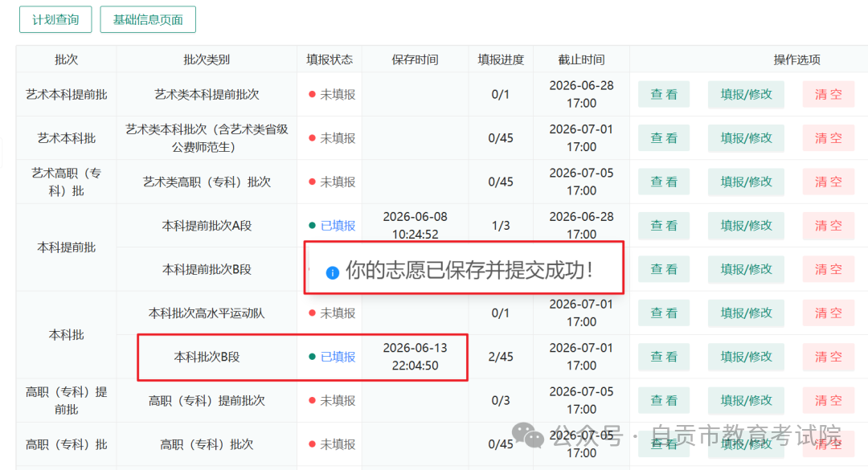
Task: Click progress value 0/3
Action: [501, 400]
